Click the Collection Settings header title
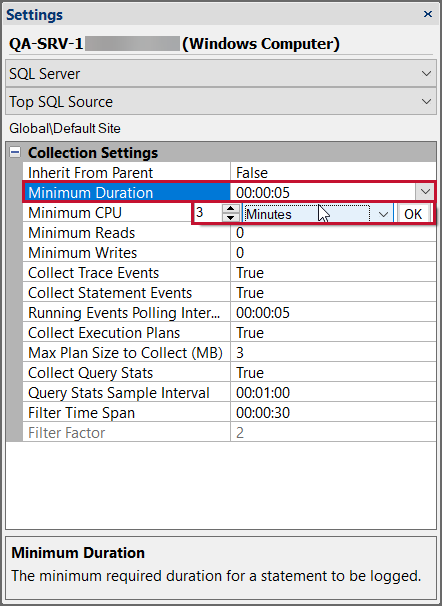The image size is (442, 606). tap(93, 153)
